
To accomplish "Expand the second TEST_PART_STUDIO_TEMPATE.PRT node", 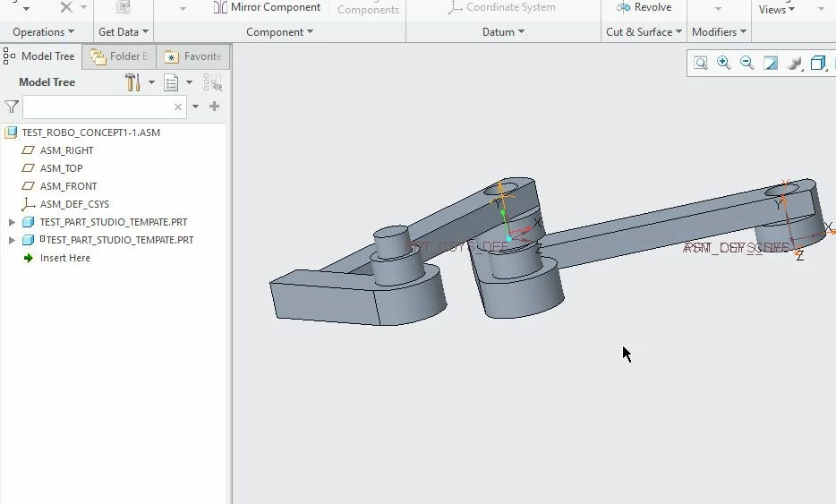I will (x=12, y=240).
